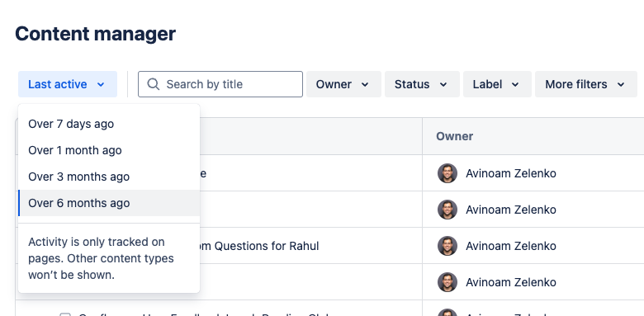Focus the Search by title field
Viewport: 644px width, 316px height.
[220, 84]
